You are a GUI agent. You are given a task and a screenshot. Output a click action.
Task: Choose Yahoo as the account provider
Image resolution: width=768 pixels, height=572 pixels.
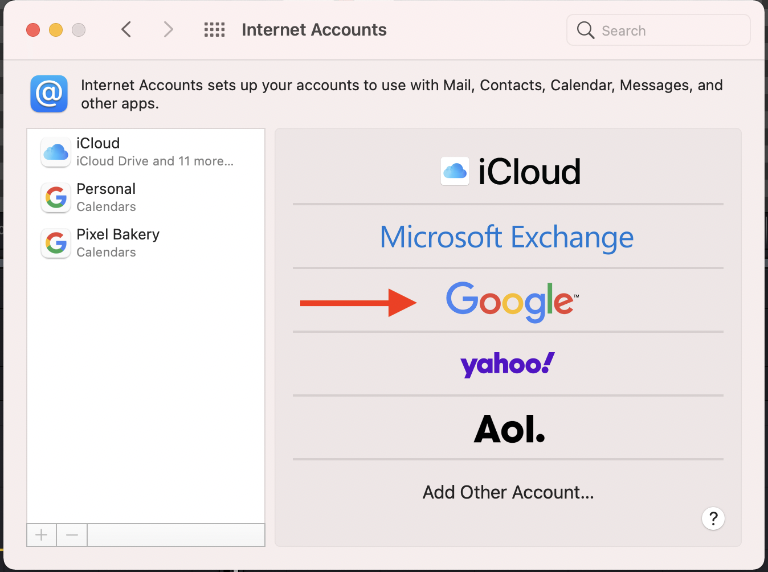coord(508,365)
